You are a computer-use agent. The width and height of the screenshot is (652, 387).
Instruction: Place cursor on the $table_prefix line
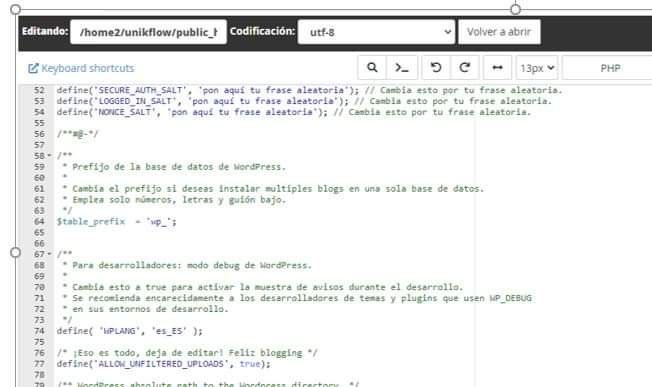pos(116,222)
